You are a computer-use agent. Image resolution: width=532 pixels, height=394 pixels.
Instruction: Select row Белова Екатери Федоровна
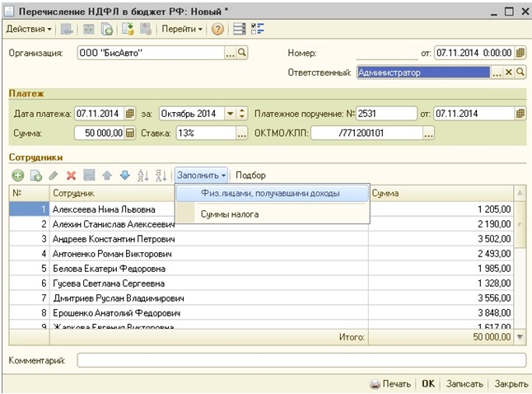(261, 269)
